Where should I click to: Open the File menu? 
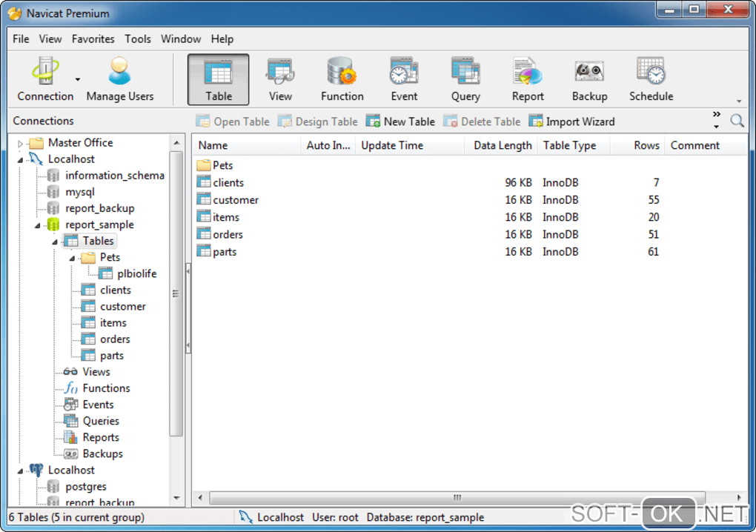[x=21, y=39]
